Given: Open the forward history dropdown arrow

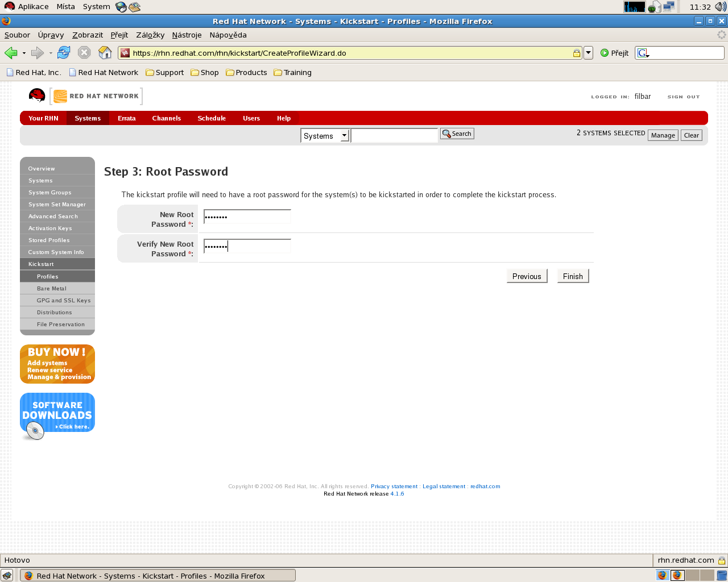Looking at the screenshot, I should coord(51,53).
